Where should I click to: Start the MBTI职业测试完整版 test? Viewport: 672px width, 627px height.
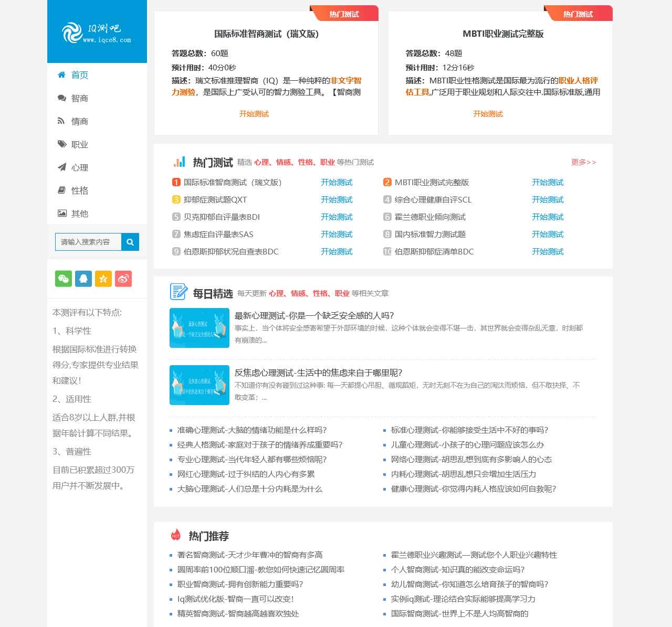(488, 114)
